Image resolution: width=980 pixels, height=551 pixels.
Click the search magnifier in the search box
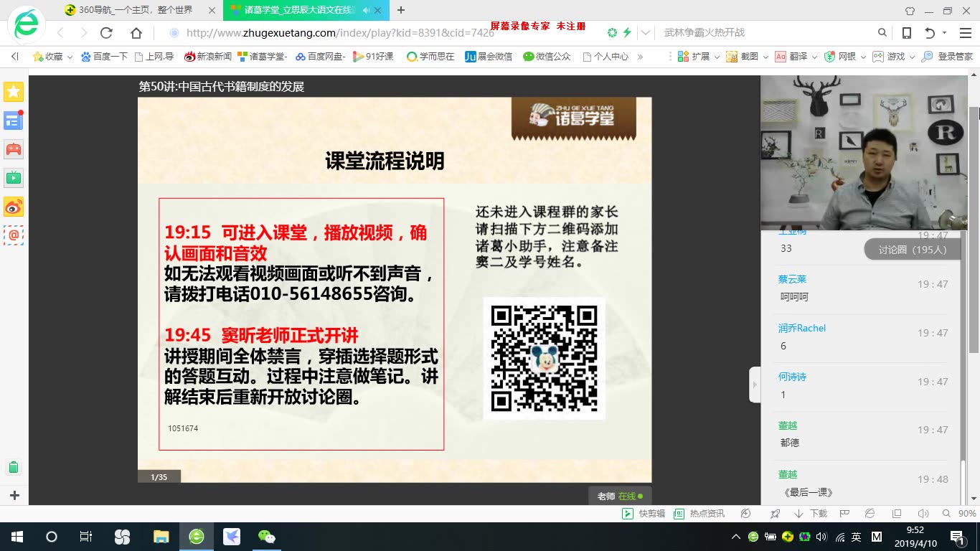pos(882,33)
